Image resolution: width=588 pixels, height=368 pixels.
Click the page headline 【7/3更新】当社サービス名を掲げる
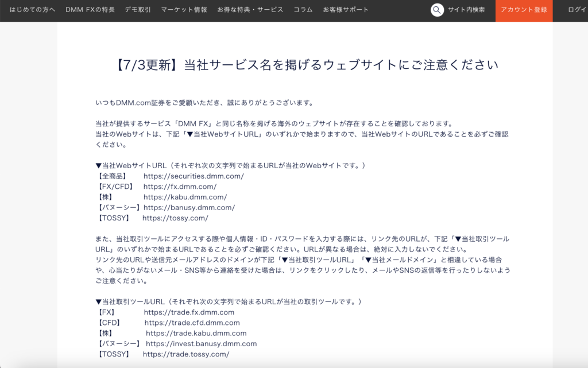pos(307,65)
